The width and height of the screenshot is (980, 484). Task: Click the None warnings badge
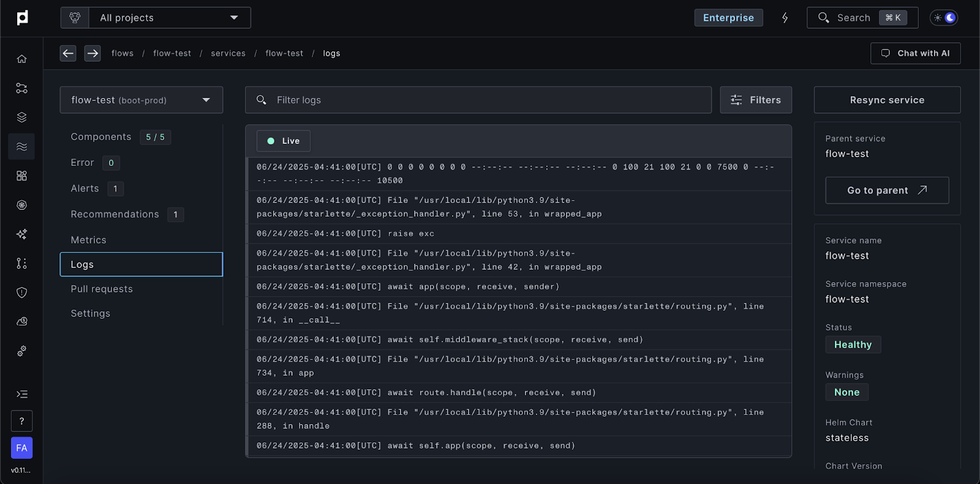pyautogui.click(x=846, y=392)
